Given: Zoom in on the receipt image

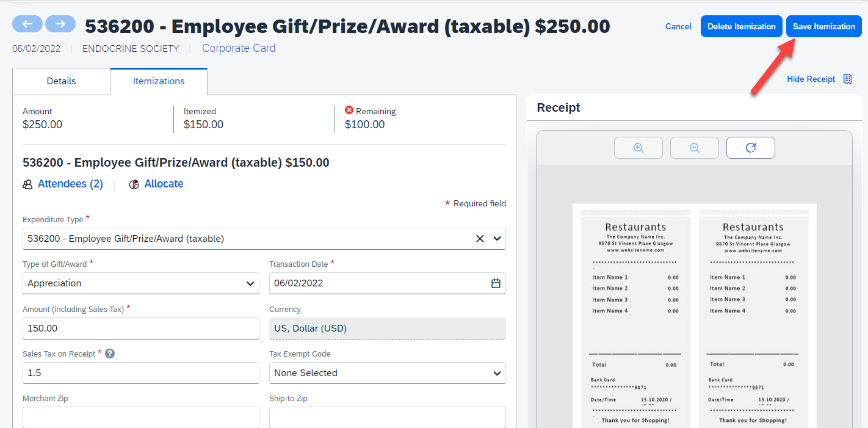Looking at the screenshot, I should click(638, 147).
